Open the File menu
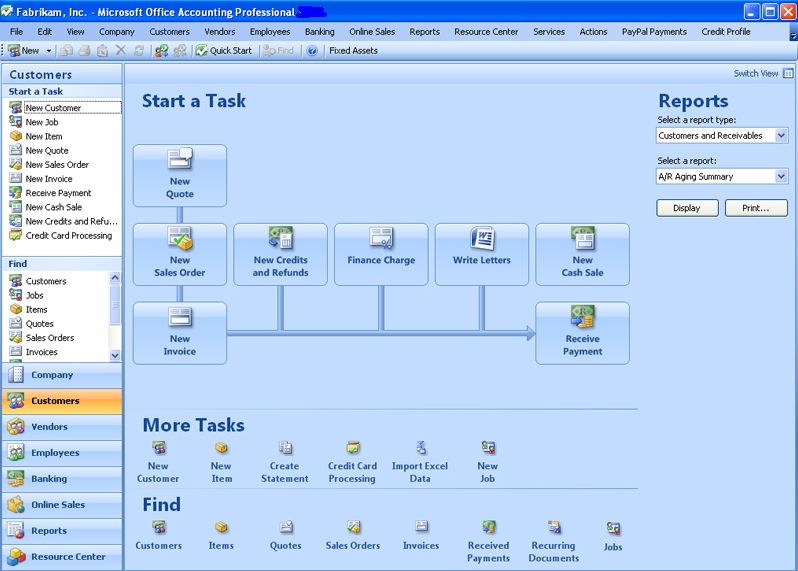798x571 pixels. (x=16, y=32)
